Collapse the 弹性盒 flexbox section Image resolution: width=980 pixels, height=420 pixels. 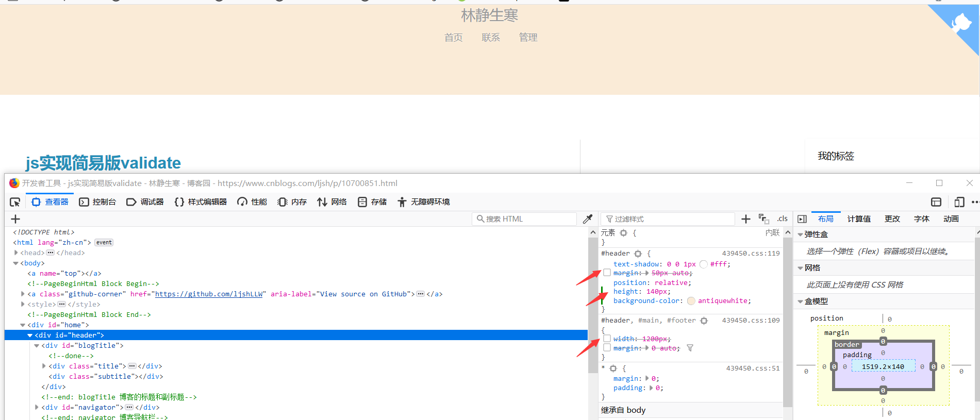pos(800,234)
